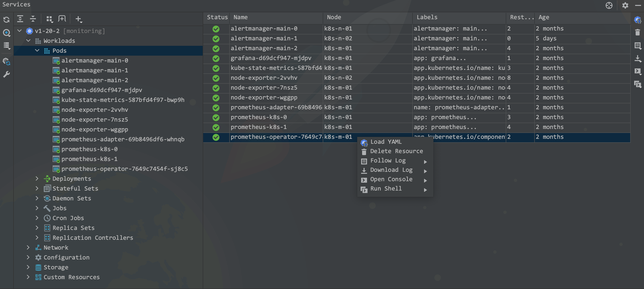Click the Group By toolbar icon
Screen dimensions: 644x289
pos(49,19)
